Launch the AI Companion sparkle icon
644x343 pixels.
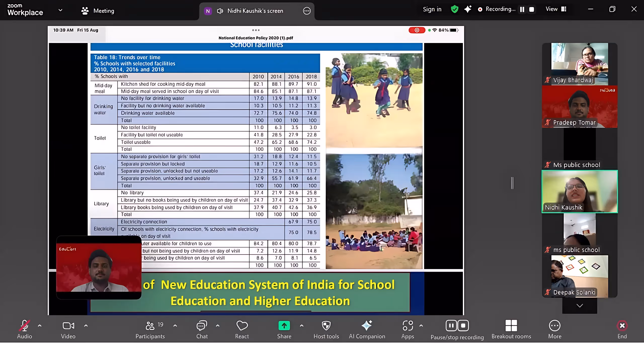pyautogui.click(x=367, y=326)
